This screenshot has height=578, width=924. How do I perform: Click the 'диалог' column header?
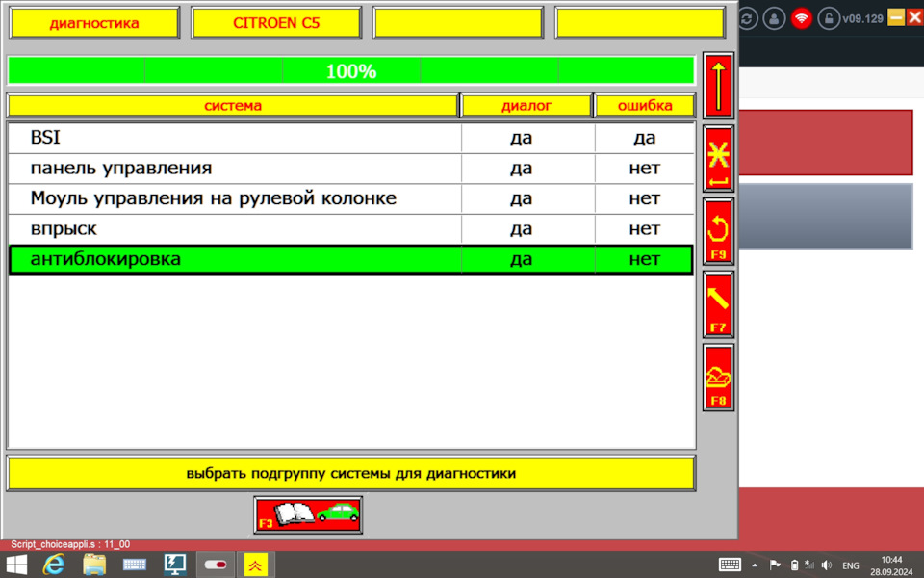tap(526, 106)
